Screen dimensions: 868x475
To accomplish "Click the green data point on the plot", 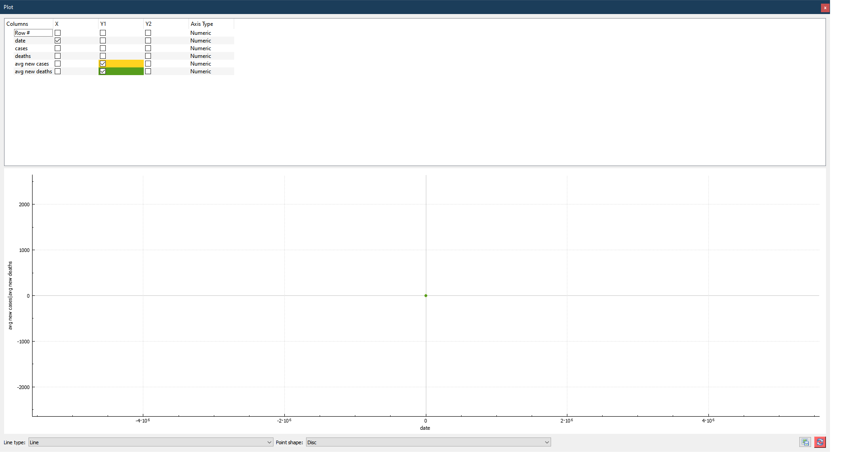I will click(425, 295).
